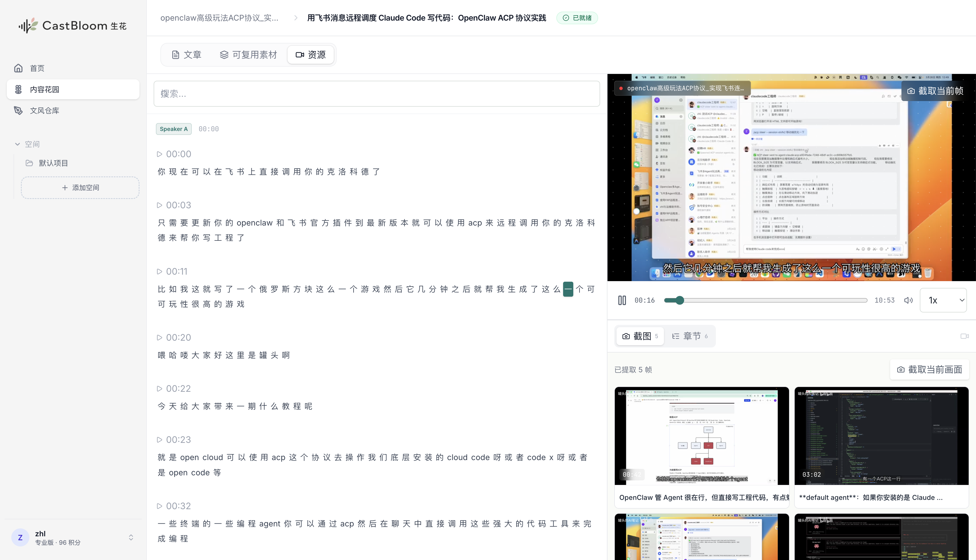Click the CastBloom logo icon
Viewport: 976px width, 560px height.
(29, 25)
